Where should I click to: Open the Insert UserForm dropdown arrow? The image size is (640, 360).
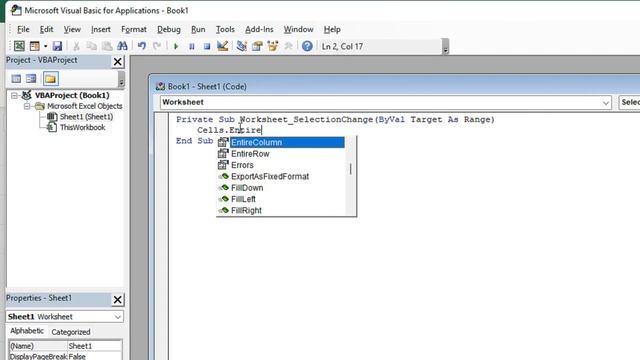45,46
